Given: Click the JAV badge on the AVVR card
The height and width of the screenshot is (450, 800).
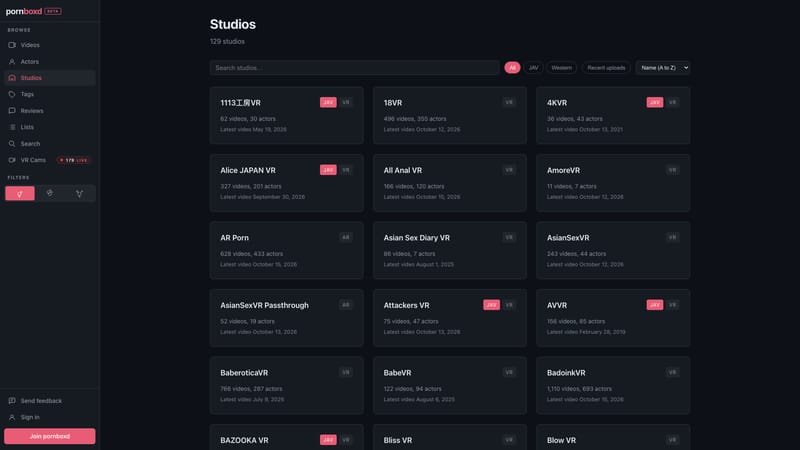Looking at the screenshot, I should [655, 305].
